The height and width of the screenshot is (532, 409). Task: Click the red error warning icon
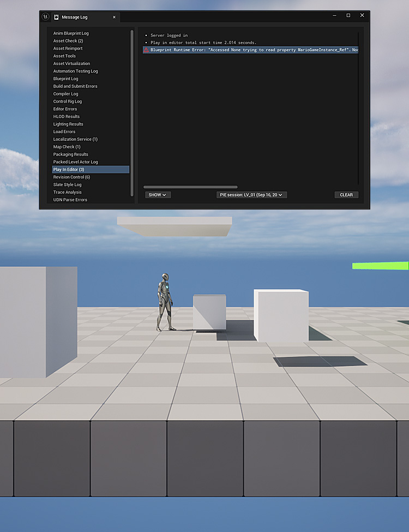point(146,50)
